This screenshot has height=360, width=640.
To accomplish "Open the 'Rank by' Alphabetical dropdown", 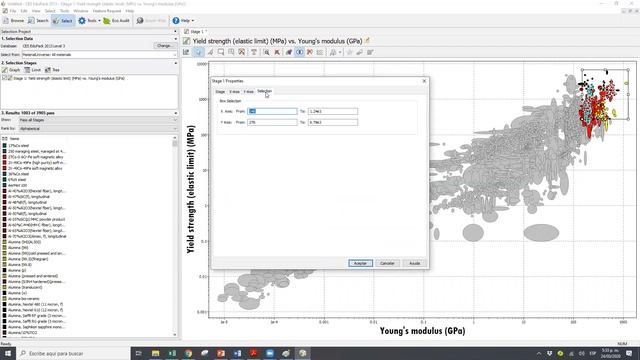I will tap(98, 129).
